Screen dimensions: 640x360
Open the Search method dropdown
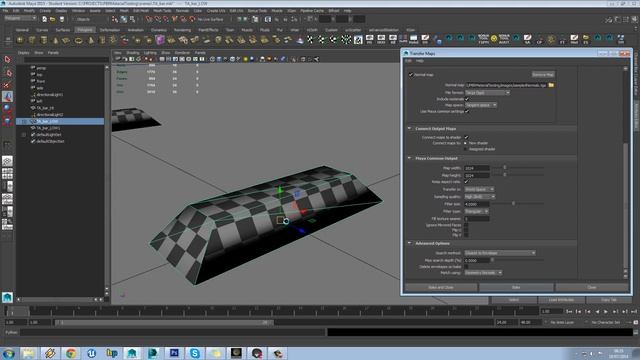pyautogui.click(x=500, y=253)
